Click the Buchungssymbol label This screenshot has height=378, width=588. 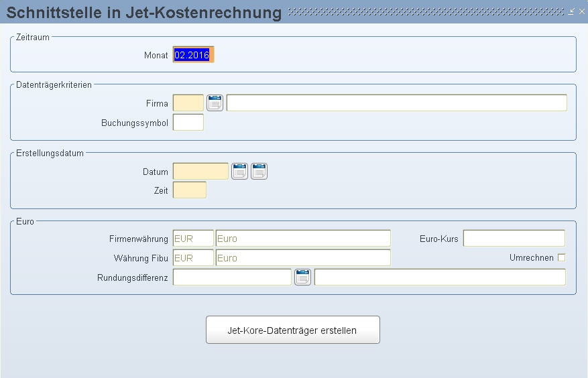click(135, 123)
